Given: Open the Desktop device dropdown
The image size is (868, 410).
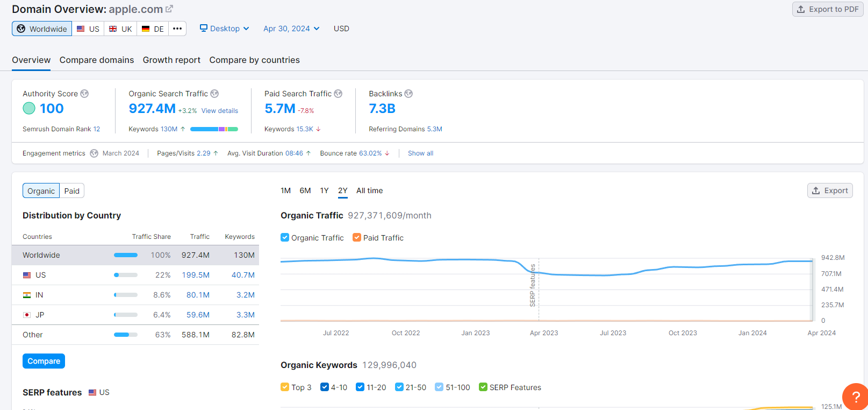Looking at the screenshot, I should (x=225, y=29).
